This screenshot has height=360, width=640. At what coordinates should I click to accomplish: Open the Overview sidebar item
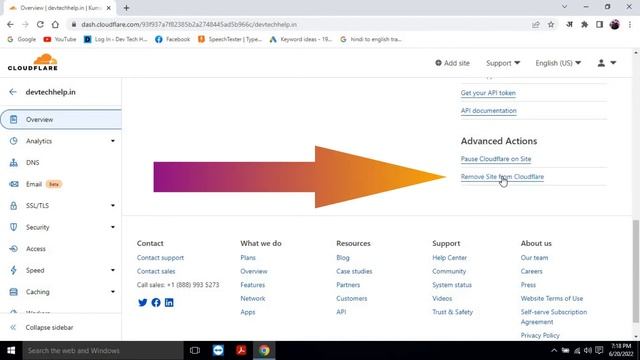click(61, 120)
